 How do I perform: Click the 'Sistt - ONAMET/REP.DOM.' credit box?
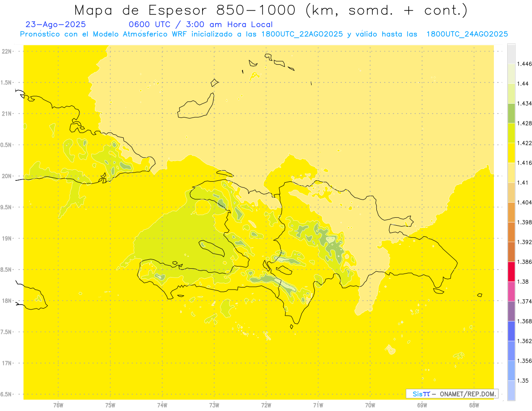452,394
